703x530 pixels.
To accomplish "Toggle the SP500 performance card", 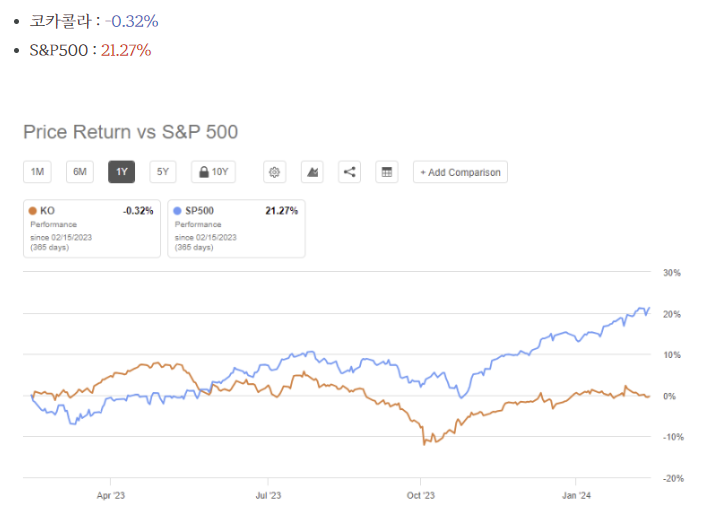I will (x=236, y=229).
